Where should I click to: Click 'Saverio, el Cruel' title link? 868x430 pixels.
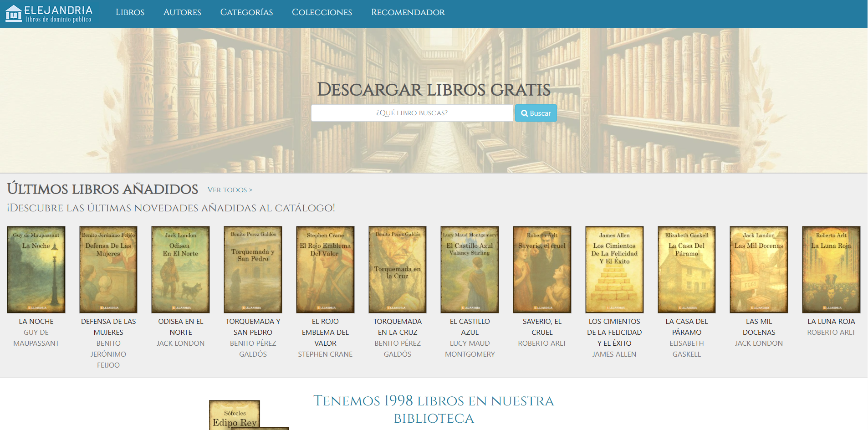click(x=542, y=327)
